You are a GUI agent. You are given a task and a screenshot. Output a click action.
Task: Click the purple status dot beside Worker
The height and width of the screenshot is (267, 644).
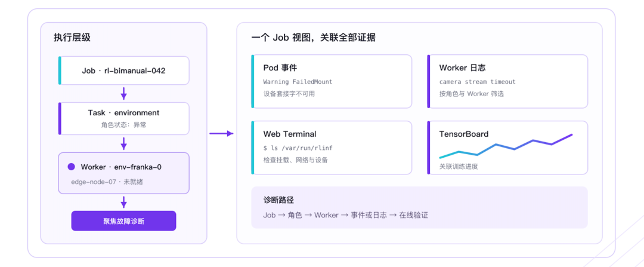pyautogui.click(x=72, y=167)
